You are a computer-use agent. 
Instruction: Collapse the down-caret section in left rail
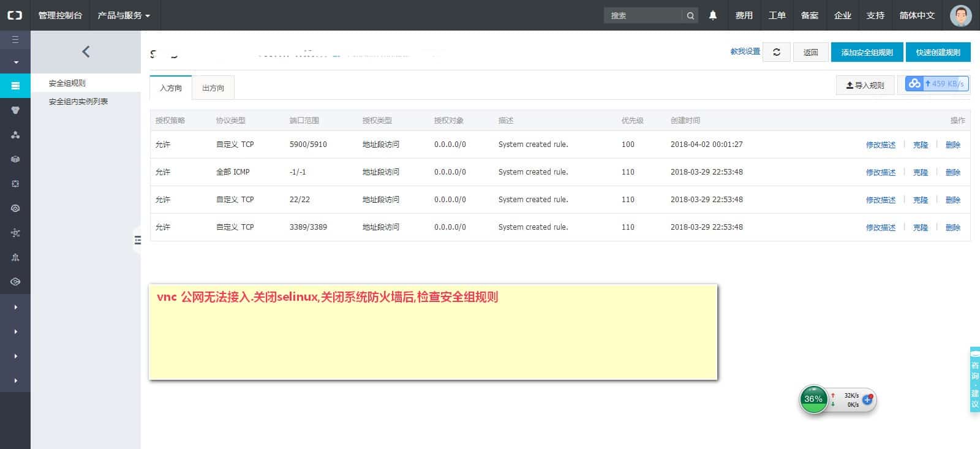point(15,62)
